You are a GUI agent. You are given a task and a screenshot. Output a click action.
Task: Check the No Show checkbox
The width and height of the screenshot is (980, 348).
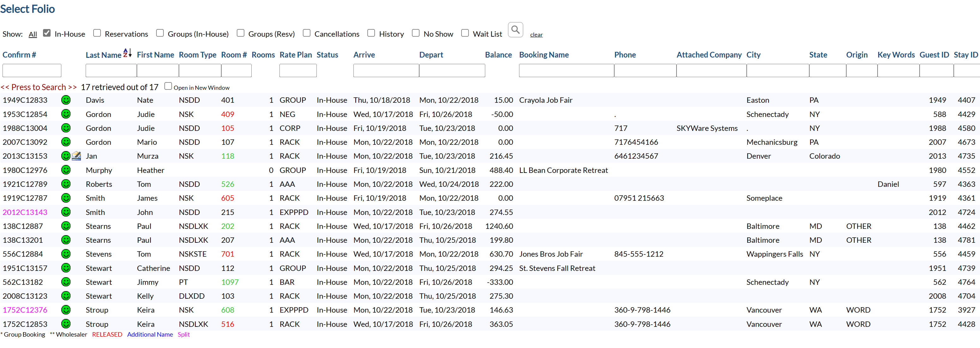(416, 33)
